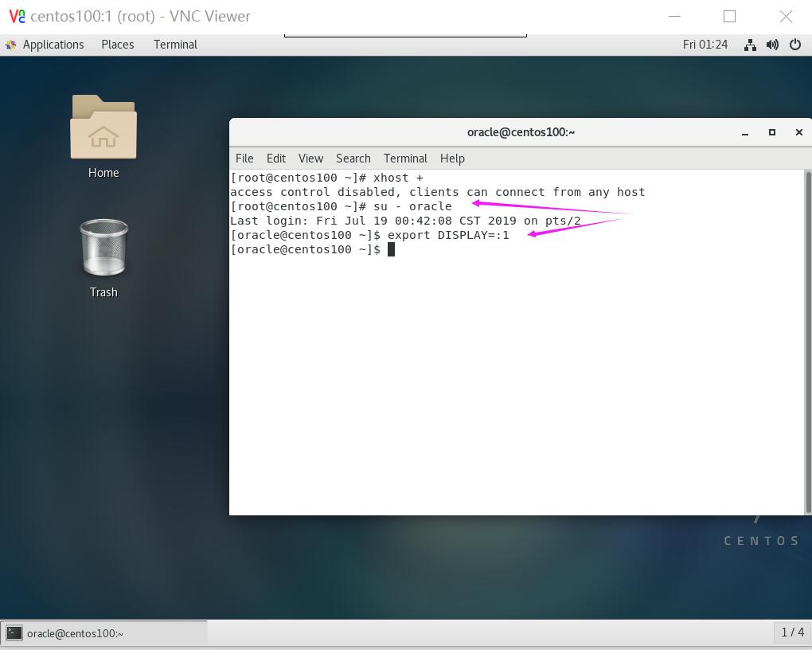This screenshot has height=650, width=812.
Task: Click the Trash desktop icon label
Action: pos(103,292)
